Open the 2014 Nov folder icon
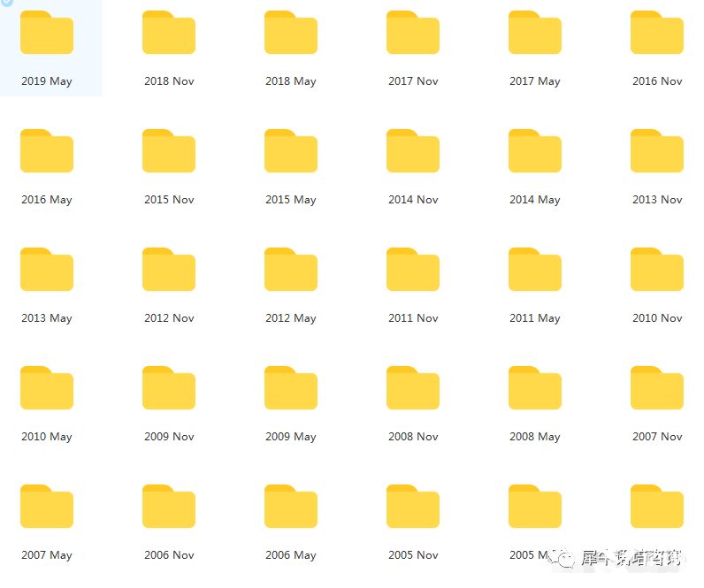 click(413, 151)
